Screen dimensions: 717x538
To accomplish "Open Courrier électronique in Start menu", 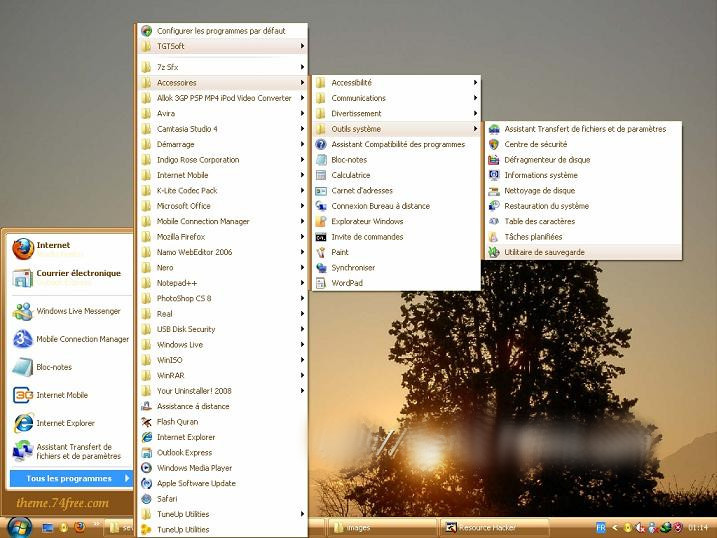I will pyautogui.click(x=70, y=277).
